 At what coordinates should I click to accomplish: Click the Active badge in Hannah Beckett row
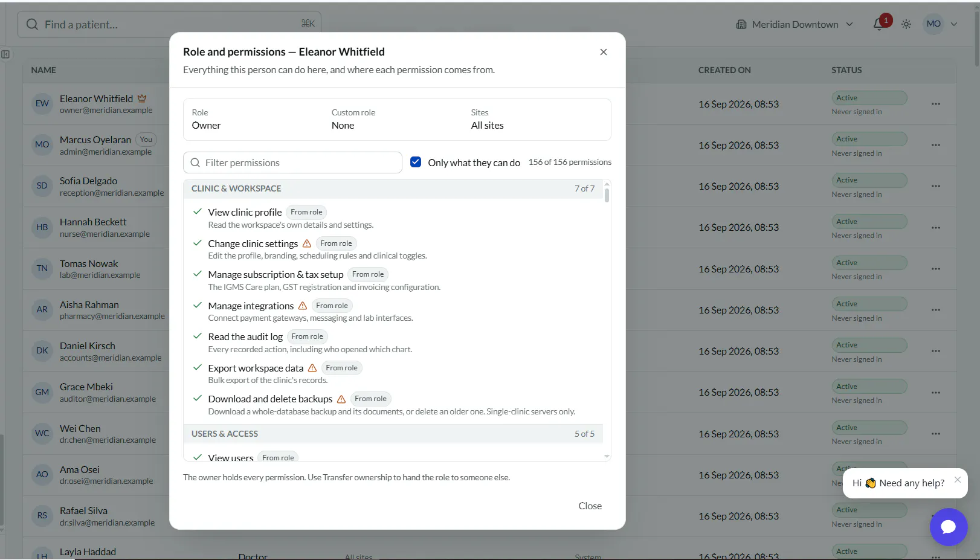pyautogui.click(x=869, y=222)
